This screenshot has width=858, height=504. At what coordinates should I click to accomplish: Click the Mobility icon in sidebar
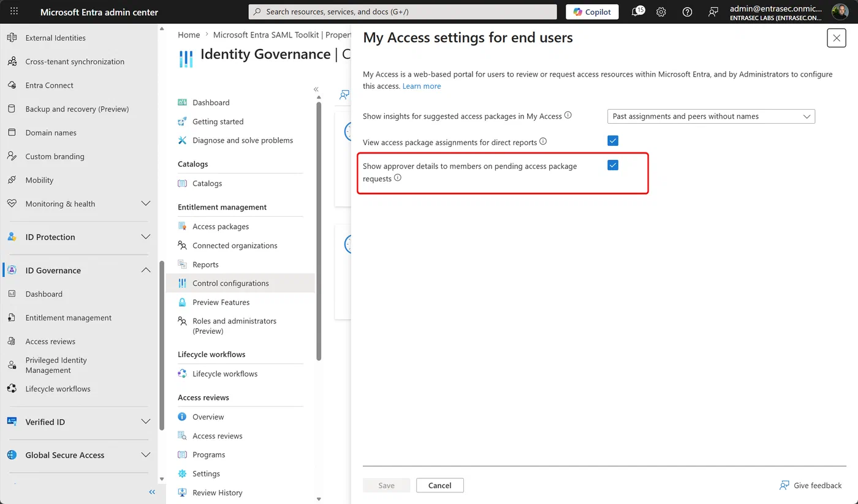pos(12,180)
